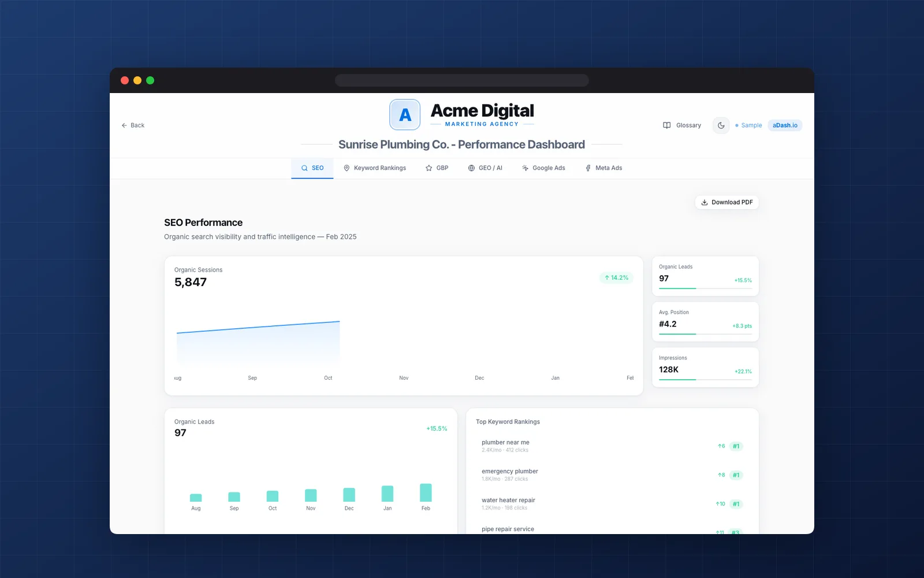Viewport: 924px width, 578px height.
Task: Click the Nov bar in Organic Leads chart
Action: point(311,495)
